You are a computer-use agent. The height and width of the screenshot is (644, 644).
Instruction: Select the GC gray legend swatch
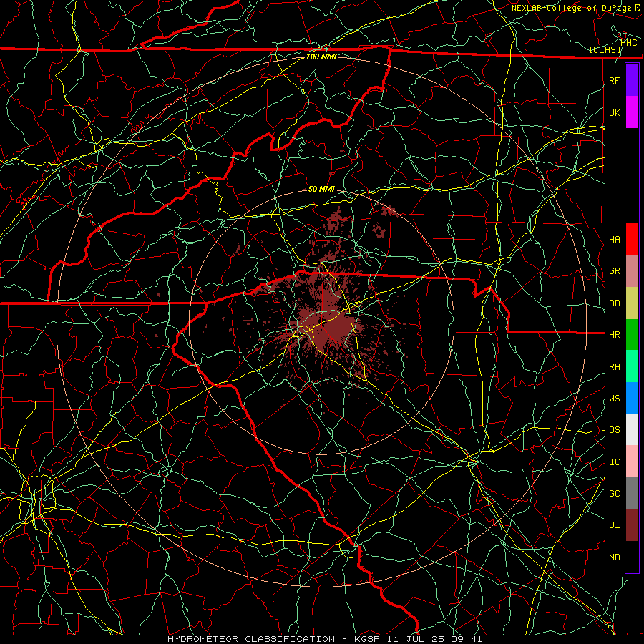tap(632, 493)
